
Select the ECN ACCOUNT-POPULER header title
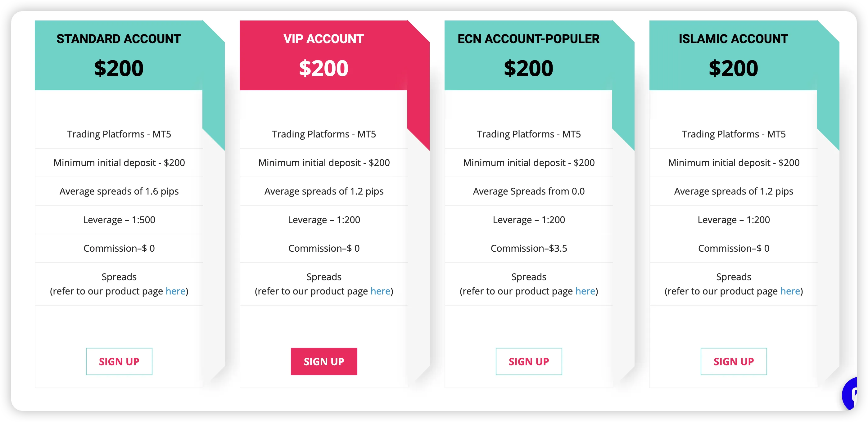[x=528, y=39]
